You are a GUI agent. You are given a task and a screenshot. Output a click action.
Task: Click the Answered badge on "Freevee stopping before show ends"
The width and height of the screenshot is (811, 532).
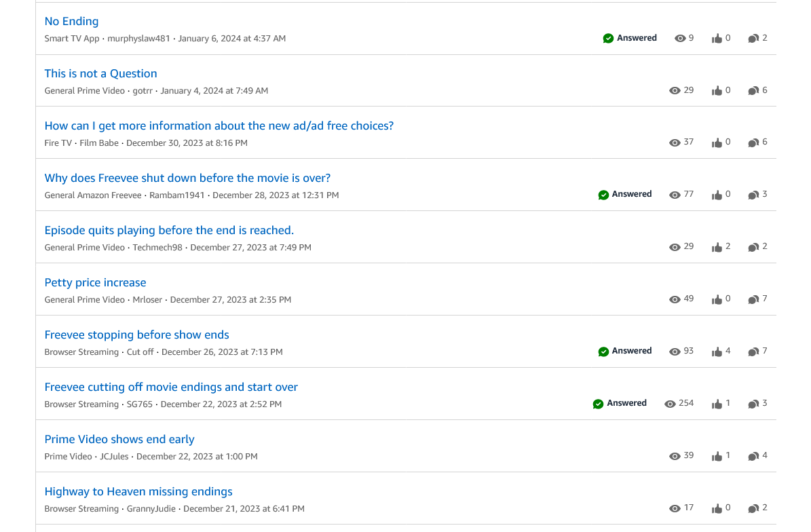pos(624,351)
